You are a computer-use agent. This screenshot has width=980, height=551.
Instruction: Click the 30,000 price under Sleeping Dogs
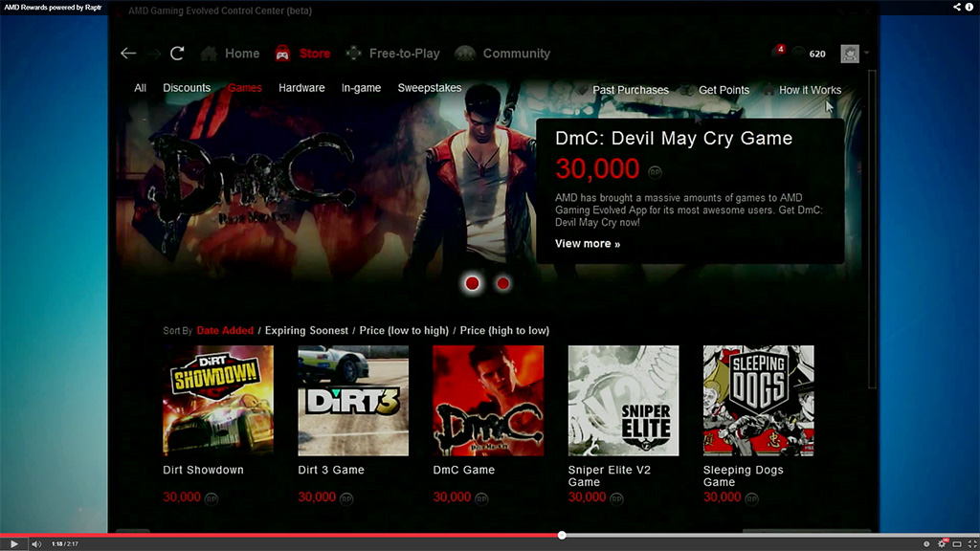pyautogui.click(x=722, y=497)
